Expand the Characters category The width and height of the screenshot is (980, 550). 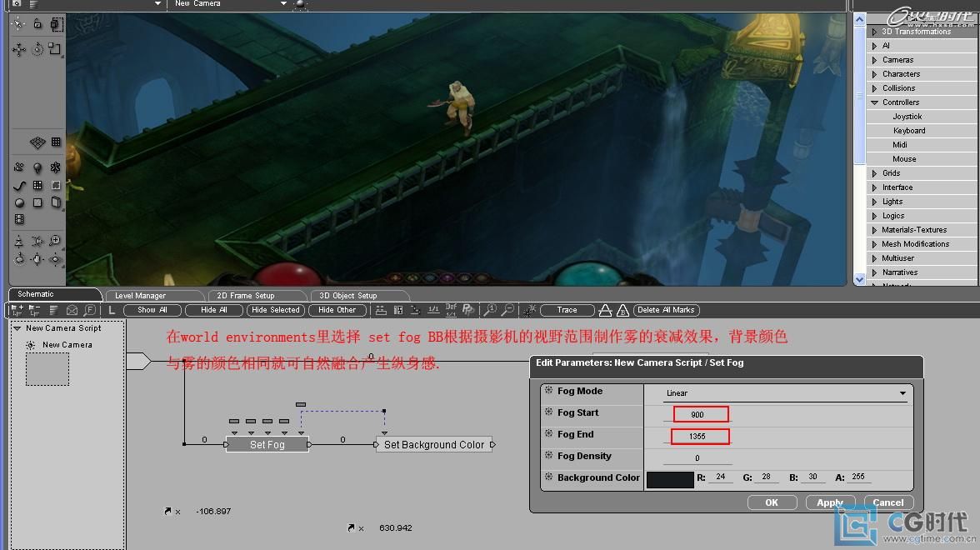(x=874, y=73)
